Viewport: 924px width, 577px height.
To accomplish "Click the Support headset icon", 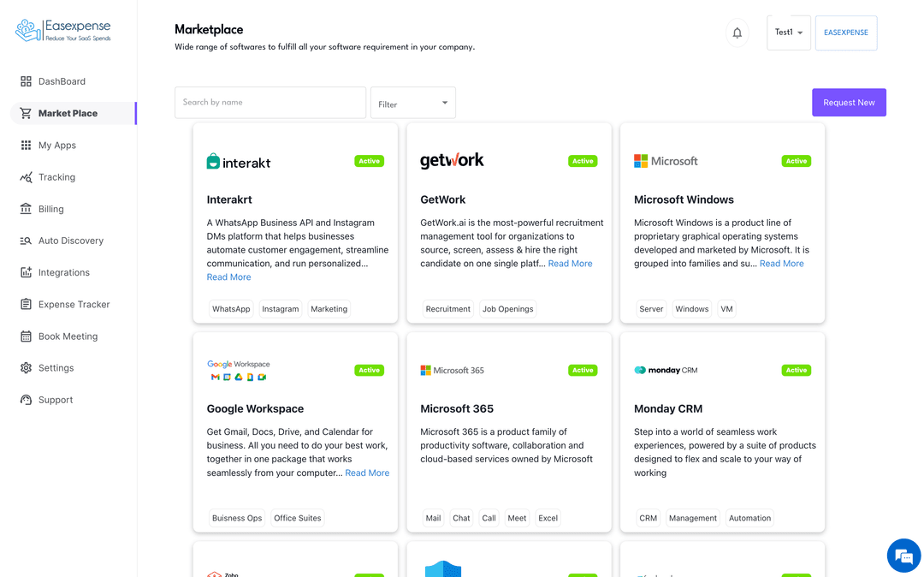I will [26, 400].
